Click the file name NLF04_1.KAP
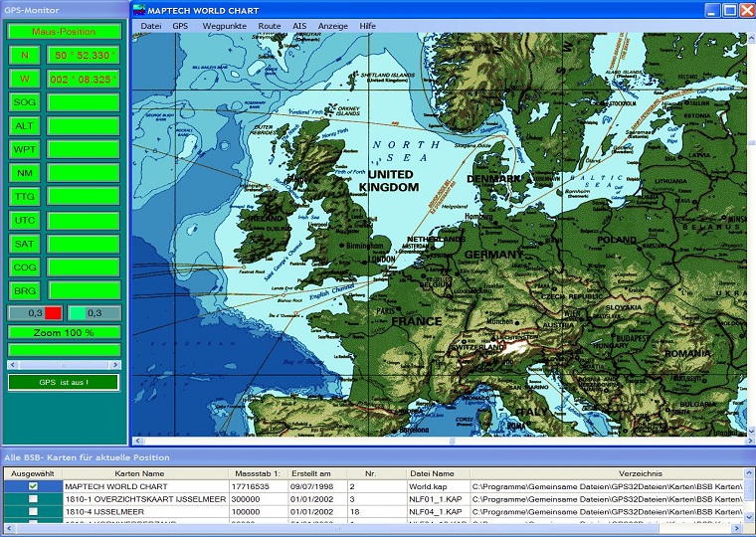This screenshot has width=756, height=537. tap(436, 511)
